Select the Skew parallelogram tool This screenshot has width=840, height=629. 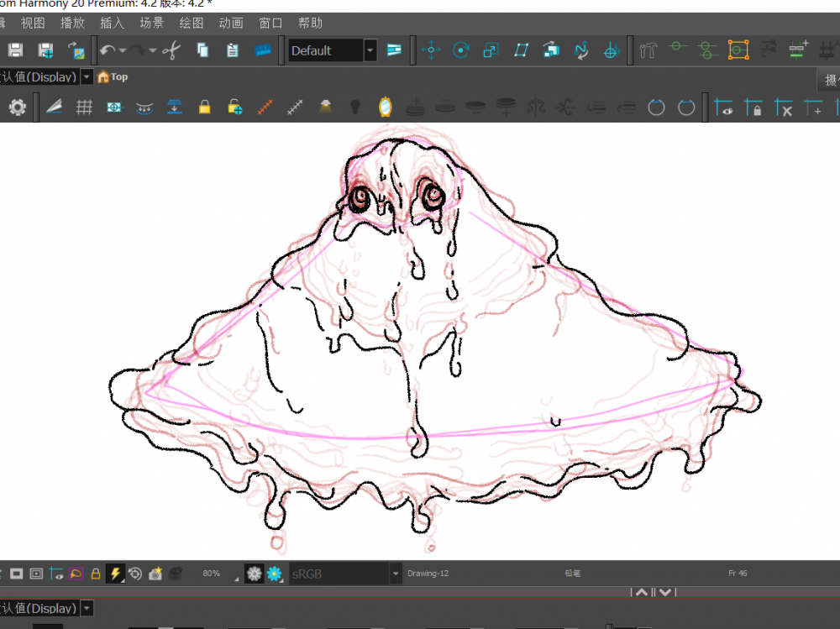click(x=521, y=50)
